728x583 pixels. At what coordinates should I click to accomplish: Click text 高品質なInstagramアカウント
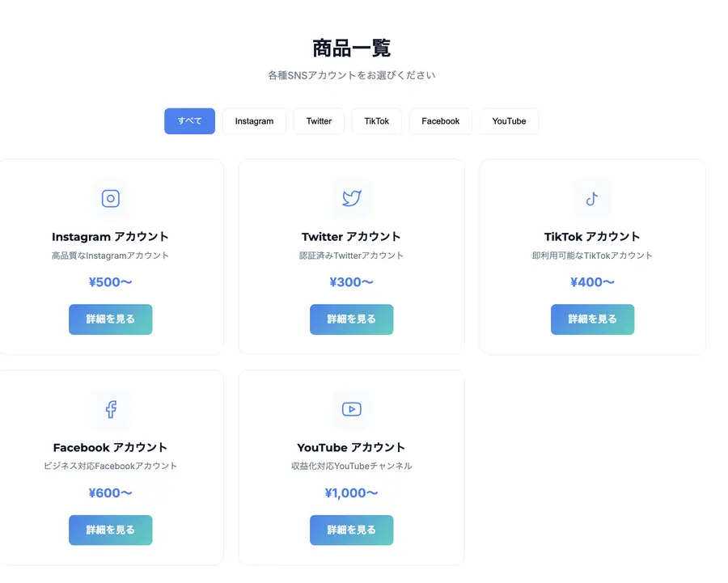point(110,256)
